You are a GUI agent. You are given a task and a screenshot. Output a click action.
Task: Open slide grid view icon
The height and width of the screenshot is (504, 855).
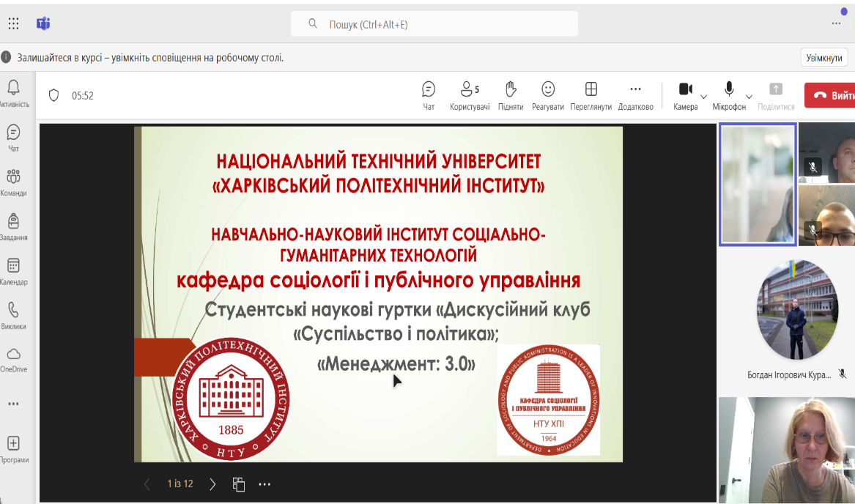pos(238,483)
